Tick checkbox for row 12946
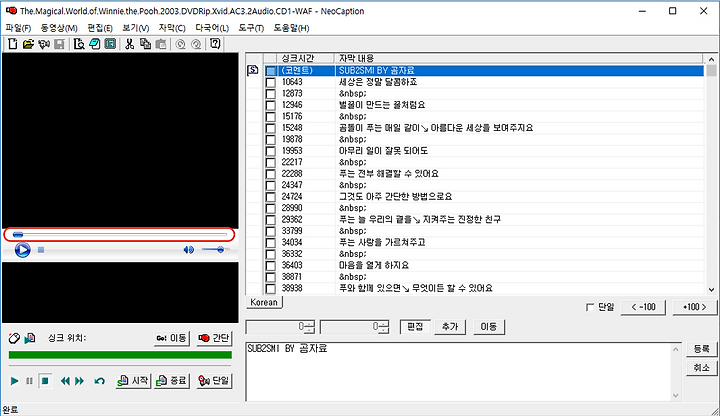 (271, 105)
